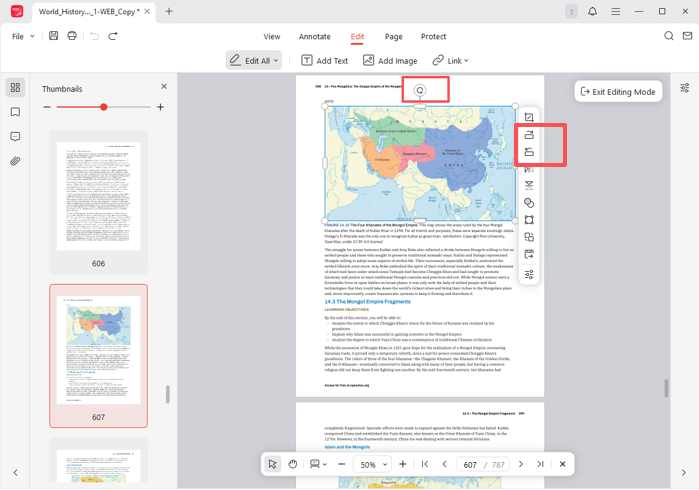The height and width of the screenshot is (490, 699).
Task: Expand the right panel with bottom chevron
Action: pyautogui.click(x=684, y=473)
